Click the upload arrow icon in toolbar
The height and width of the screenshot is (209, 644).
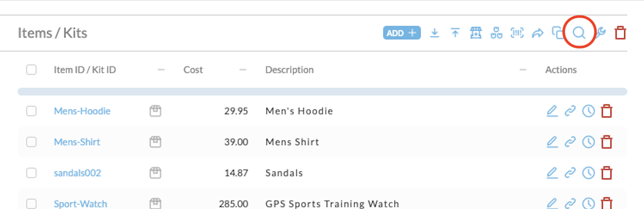pos(455,33)
